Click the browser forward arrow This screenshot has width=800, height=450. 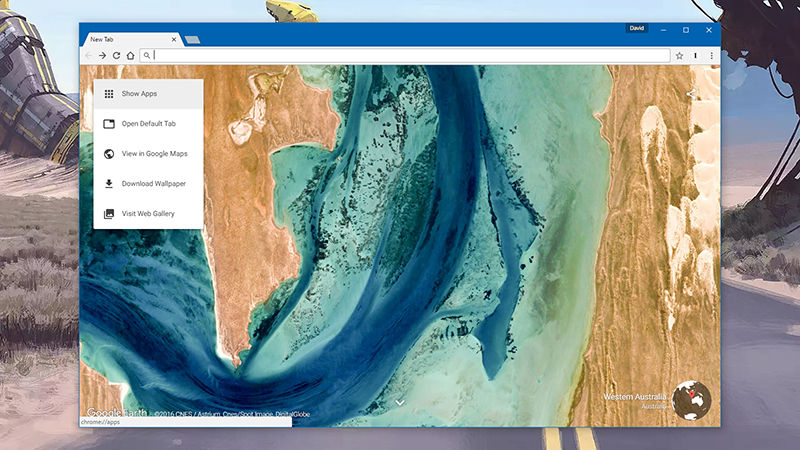tap(102, 56)
